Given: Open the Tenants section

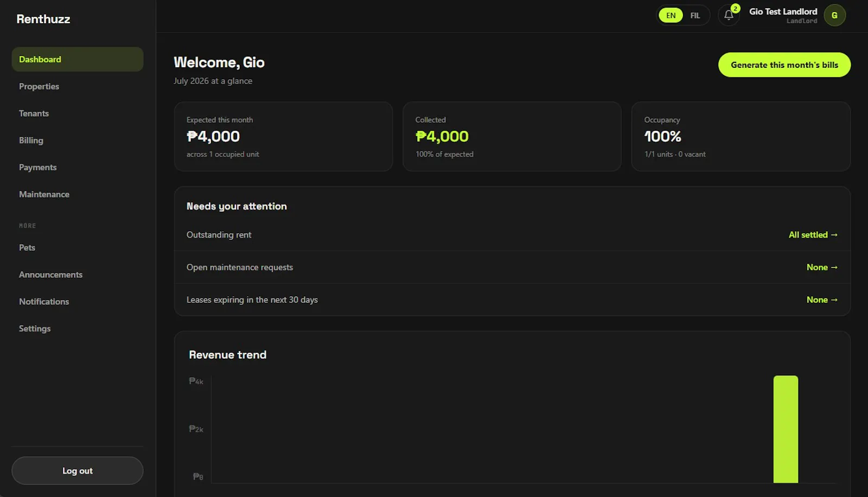Looking at the screenshot, I should (x=78, y=113).
